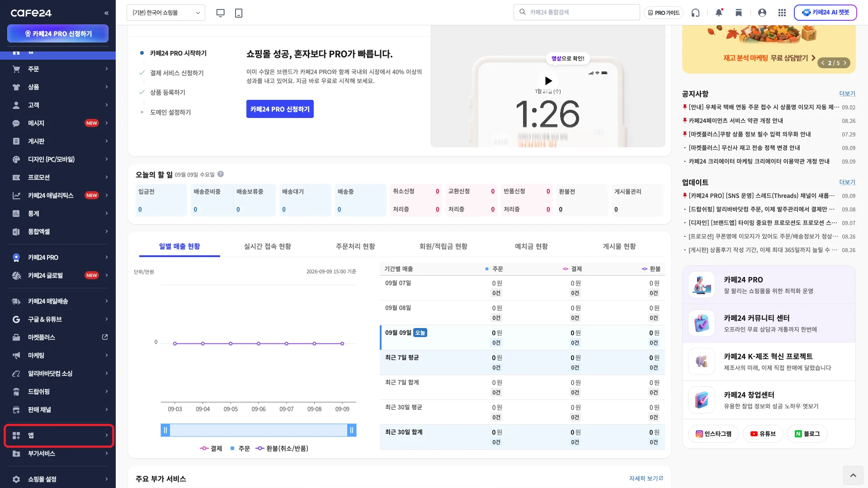Viewport: 868px width, 488px height.
Task: Expand 카페24 매일배송 sidebar menu
Action: pyautogui.click(x=58, y=301)
